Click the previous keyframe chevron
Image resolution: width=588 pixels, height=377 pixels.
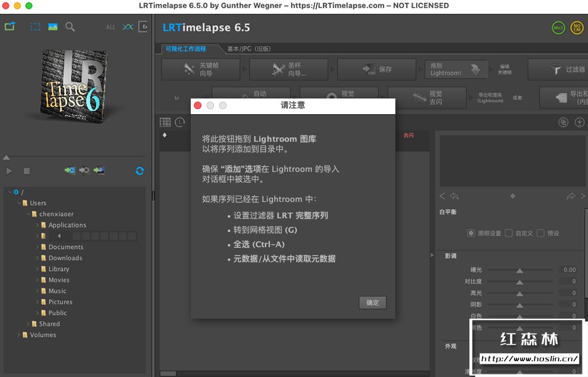[442, 196]
